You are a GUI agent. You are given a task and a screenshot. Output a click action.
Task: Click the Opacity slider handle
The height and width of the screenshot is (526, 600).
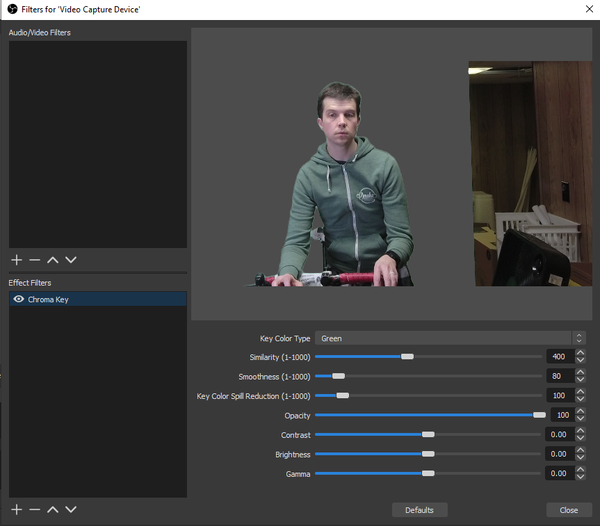539,415
